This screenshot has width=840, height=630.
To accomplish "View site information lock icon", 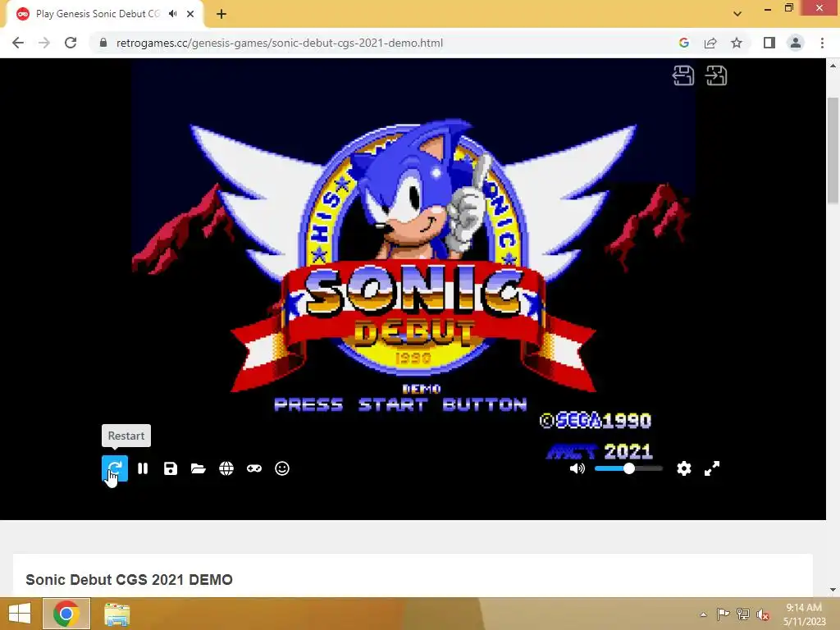I will (103, 43).
